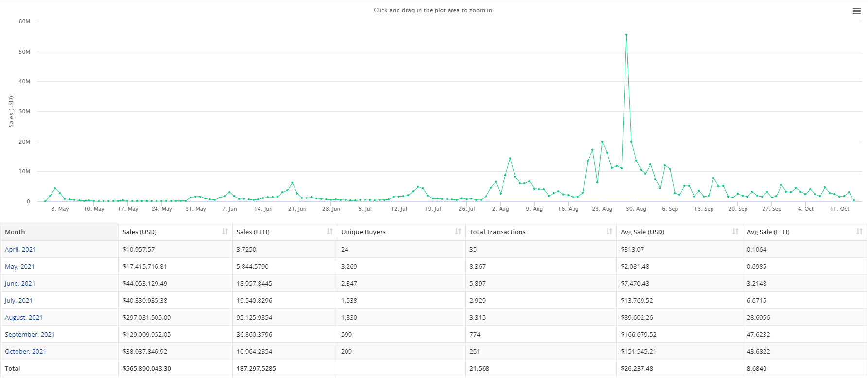Sort table by Avg Sale (USD) arrows

click(735, 232)
